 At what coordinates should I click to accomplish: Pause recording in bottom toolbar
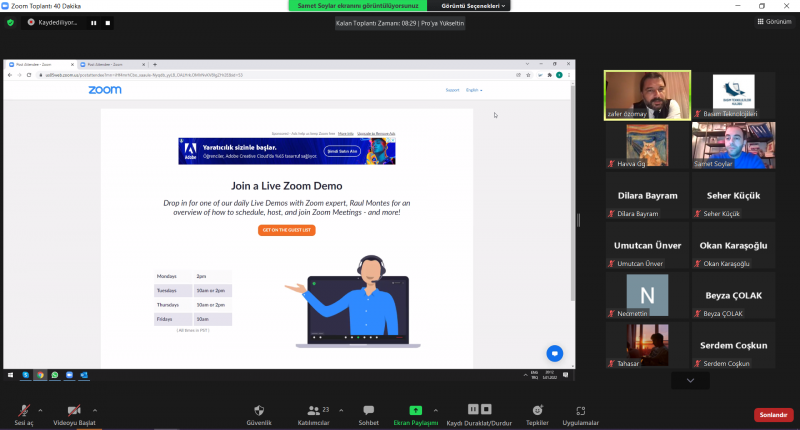(x=473, y=409)
